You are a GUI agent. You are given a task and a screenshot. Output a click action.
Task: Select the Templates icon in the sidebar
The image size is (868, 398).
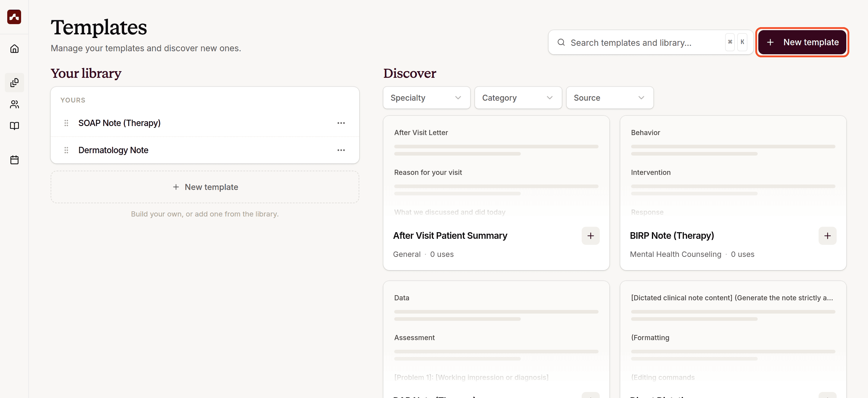click(14, 83)
